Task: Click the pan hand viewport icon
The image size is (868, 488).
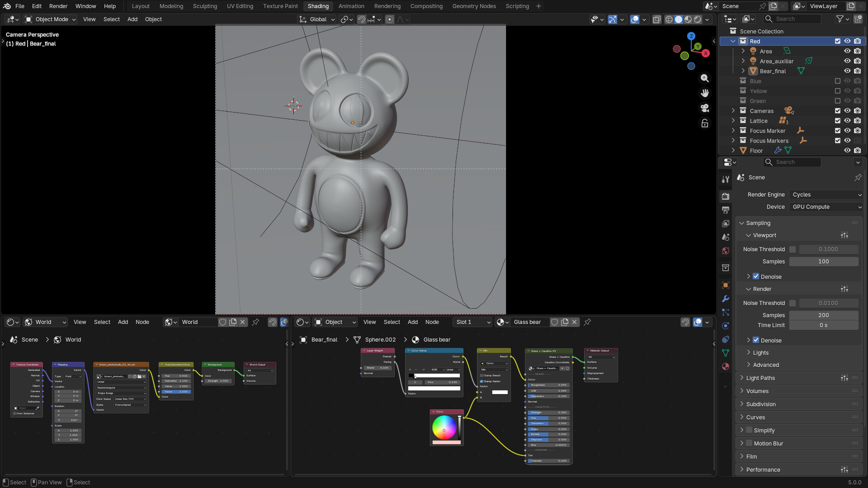Action: 704,93
